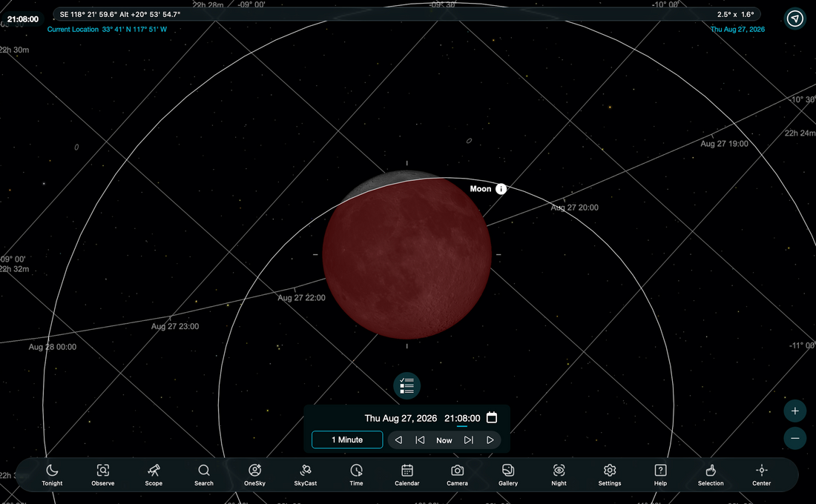Select the Moon label
This screenshot has height=504, width=816.
click(x=481, y=189)
